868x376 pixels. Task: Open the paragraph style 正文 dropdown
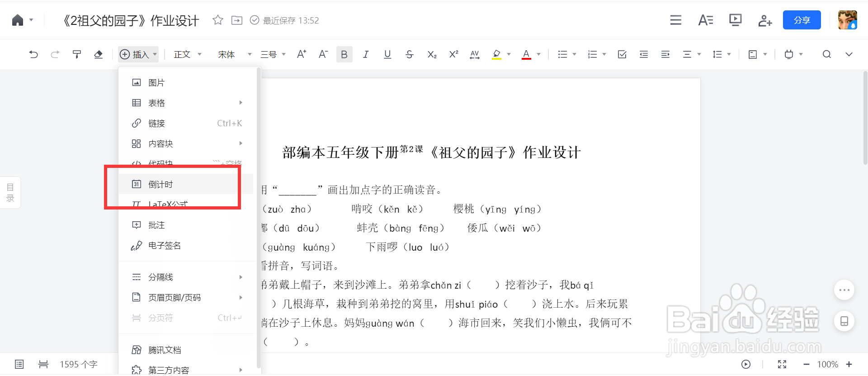[188, 54]
